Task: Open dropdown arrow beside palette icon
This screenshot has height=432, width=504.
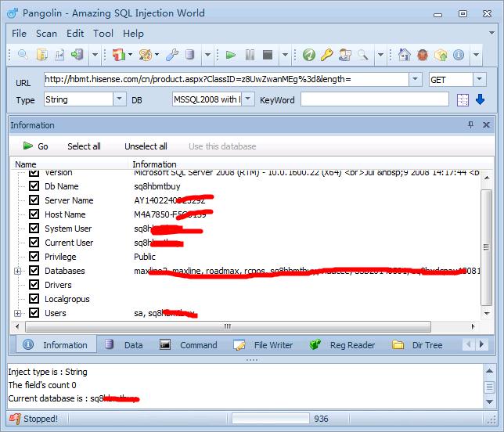Action: pos(157,54)
